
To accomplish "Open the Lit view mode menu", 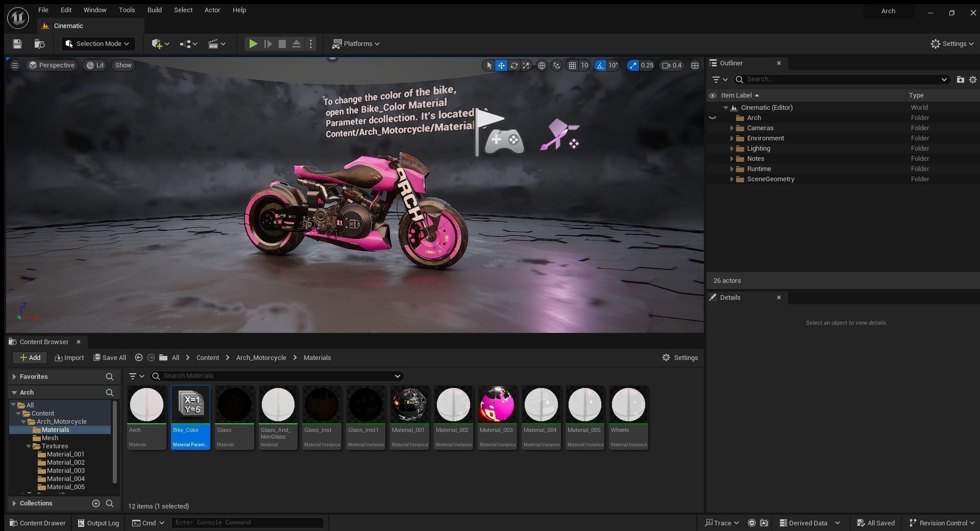I will pyautogui.click(x=95, y=65).
